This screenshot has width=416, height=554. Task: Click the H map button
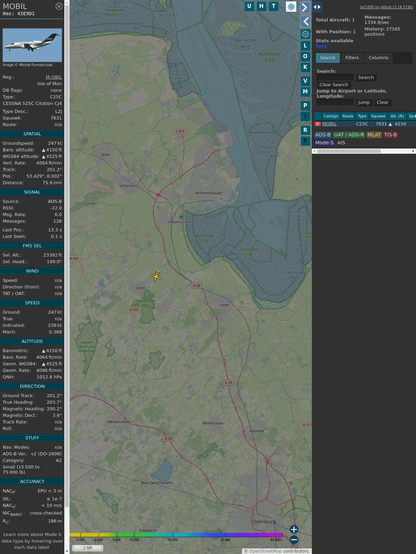[261, 6]
